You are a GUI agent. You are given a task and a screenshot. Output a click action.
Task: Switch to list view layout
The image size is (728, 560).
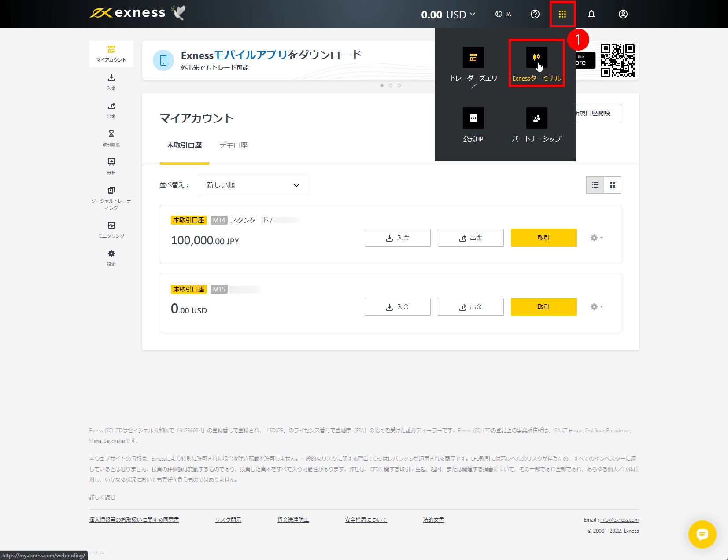[x=595, y=185]
